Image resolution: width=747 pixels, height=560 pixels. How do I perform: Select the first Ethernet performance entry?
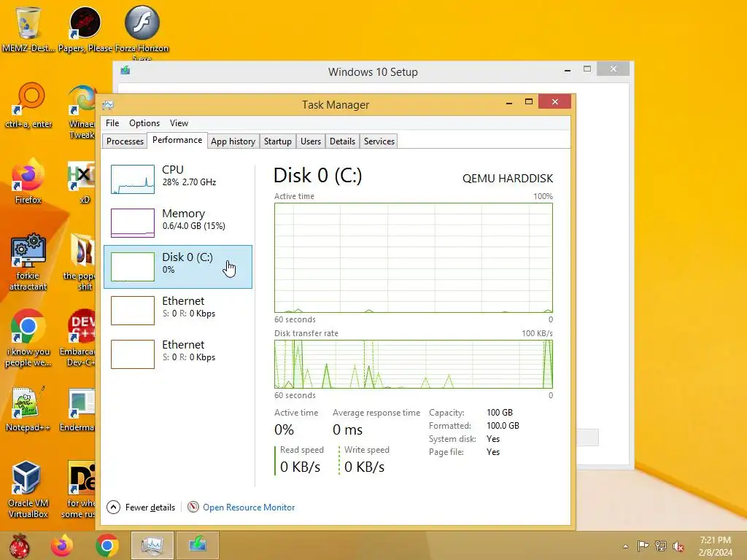[178, 311]
